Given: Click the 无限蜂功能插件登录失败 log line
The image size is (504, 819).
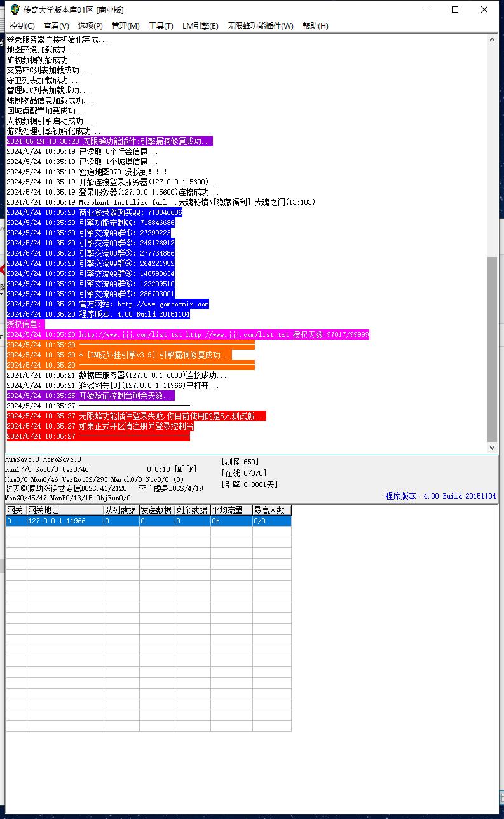Looking at the screenshot, I should 137,416.
